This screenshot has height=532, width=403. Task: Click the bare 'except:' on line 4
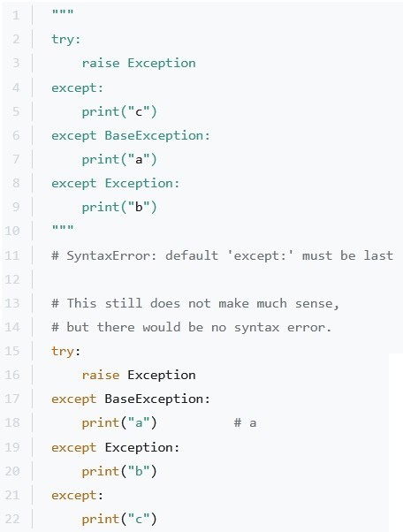[x=77, y=88]
